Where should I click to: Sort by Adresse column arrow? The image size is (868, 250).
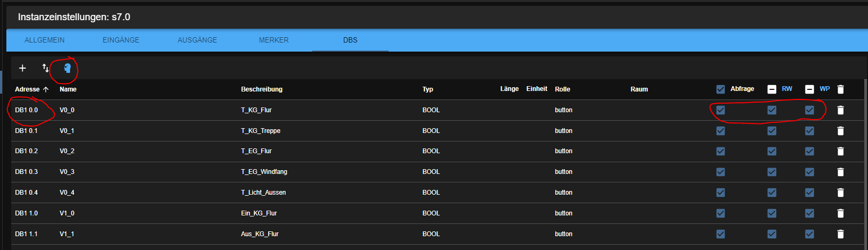(x=46, y=89)
